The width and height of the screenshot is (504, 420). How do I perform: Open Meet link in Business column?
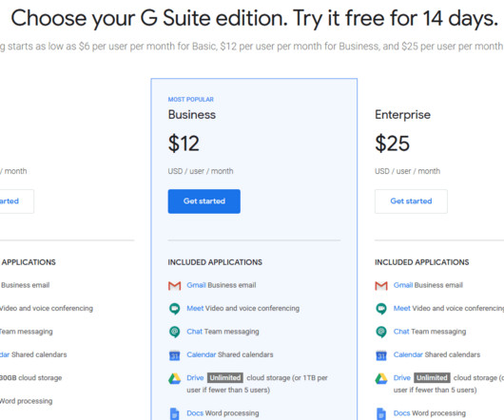tap(195, 308)
